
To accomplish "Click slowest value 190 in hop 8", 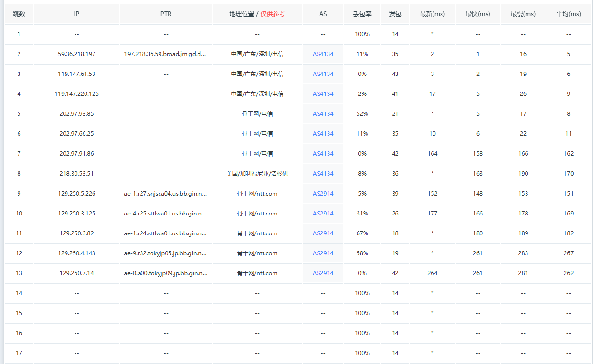I will 523,174.
